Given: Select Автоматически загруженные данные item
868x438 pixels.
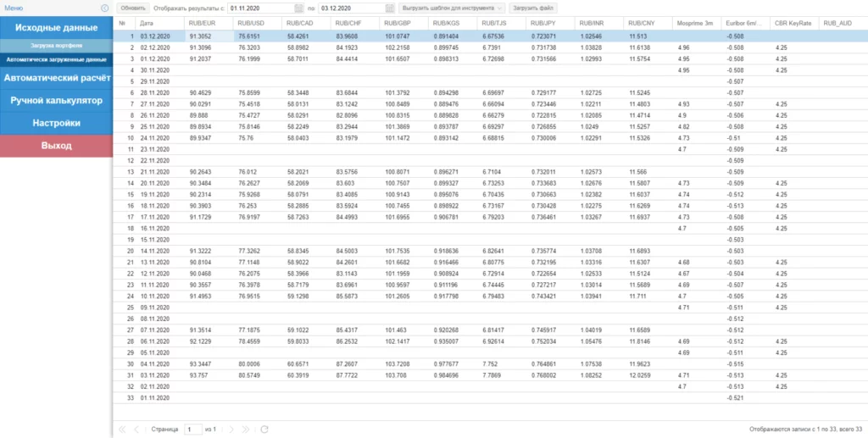Looking at the screenshot, I should coord(57,60).
